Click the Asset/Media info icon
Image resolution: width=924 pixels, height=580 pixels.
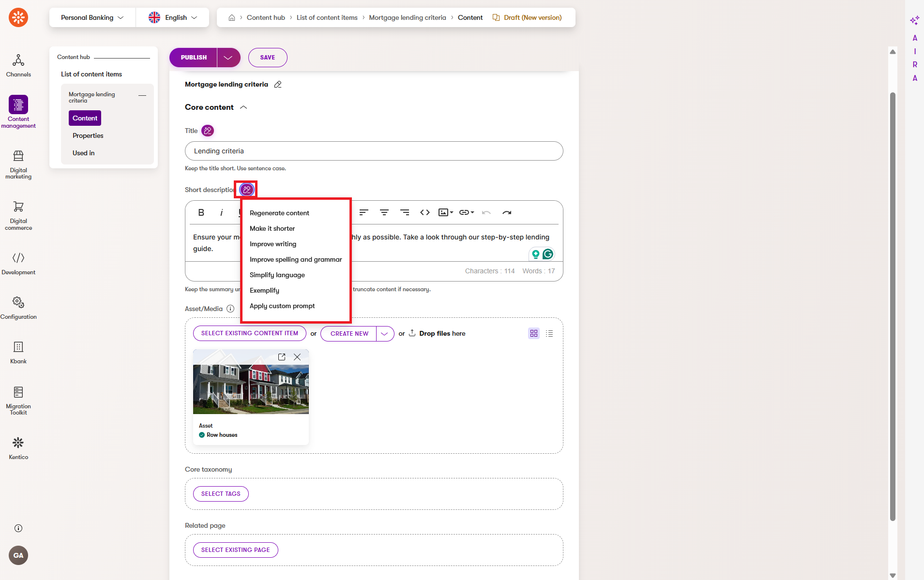click(x=230, y=309)
